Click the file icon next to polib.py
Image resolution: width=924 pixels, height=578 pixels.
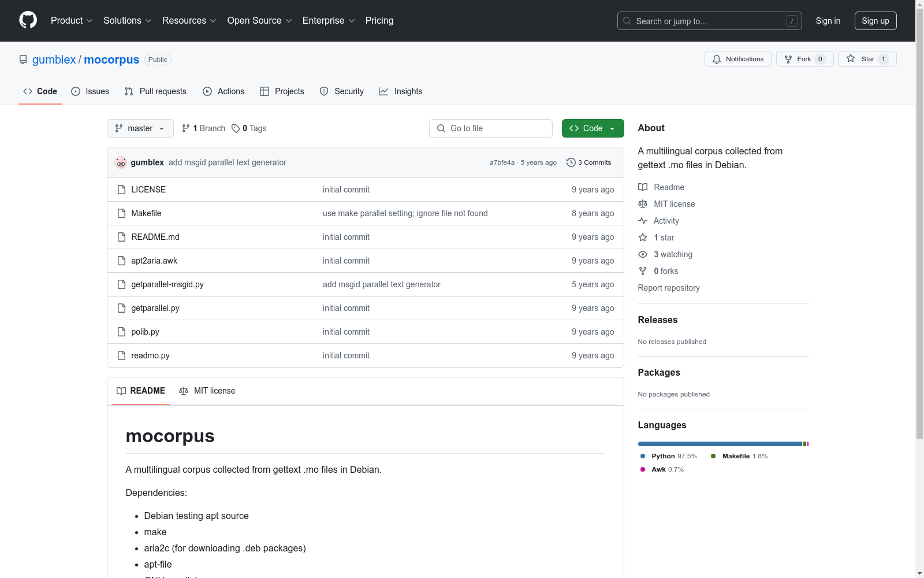pyautogui.click(x=121, y=332)
